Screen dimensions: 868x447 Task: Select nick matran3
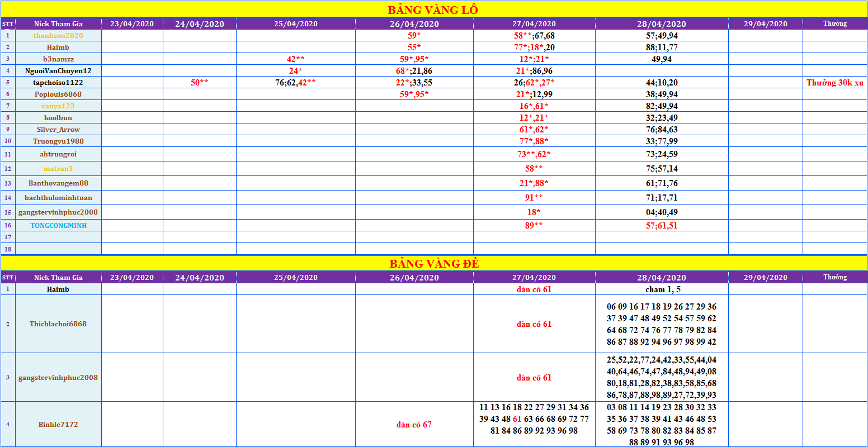[x=58, y=169]
